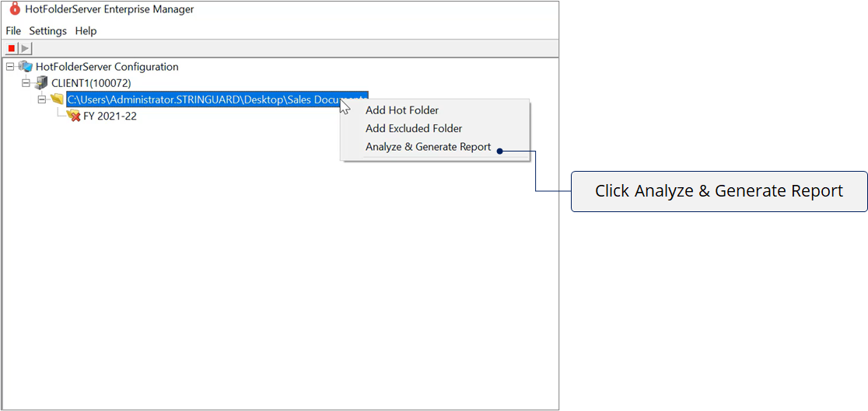This screenshot has height=411, width=868.
Task: Click the HotFolderServer app icon in title bar
Action: (13, 9)
